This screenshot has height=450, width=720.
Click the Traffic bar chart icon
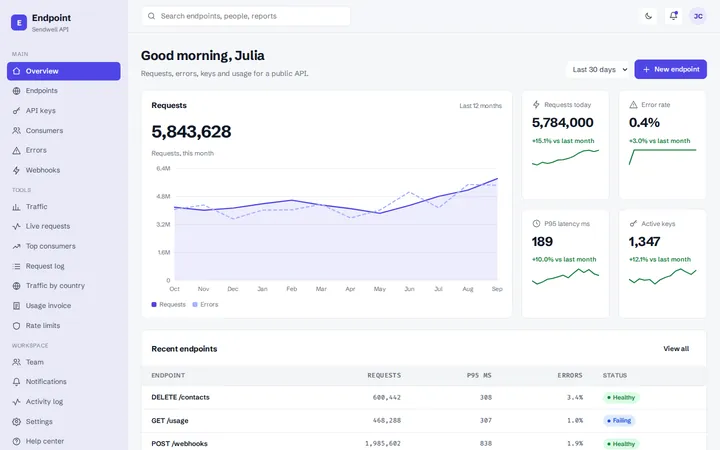[17, 207]
